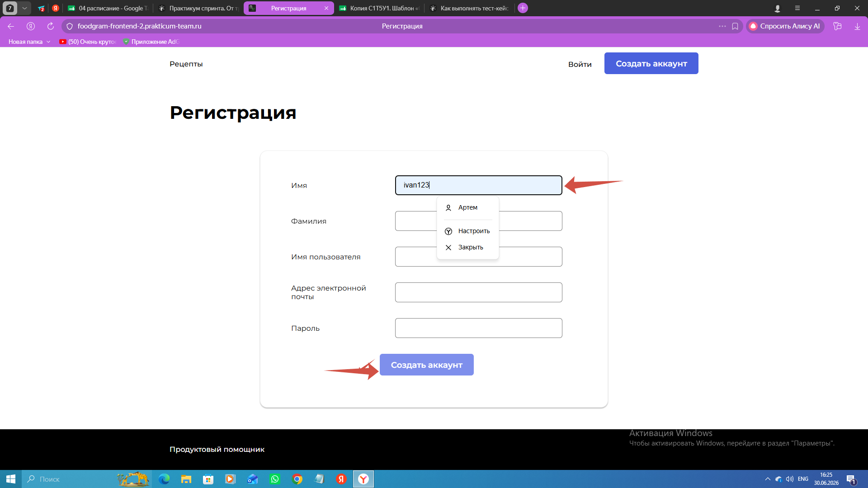The image size is (868, 488).
Task: Open File Explorer from the taskbar
Action: point(186,479)
